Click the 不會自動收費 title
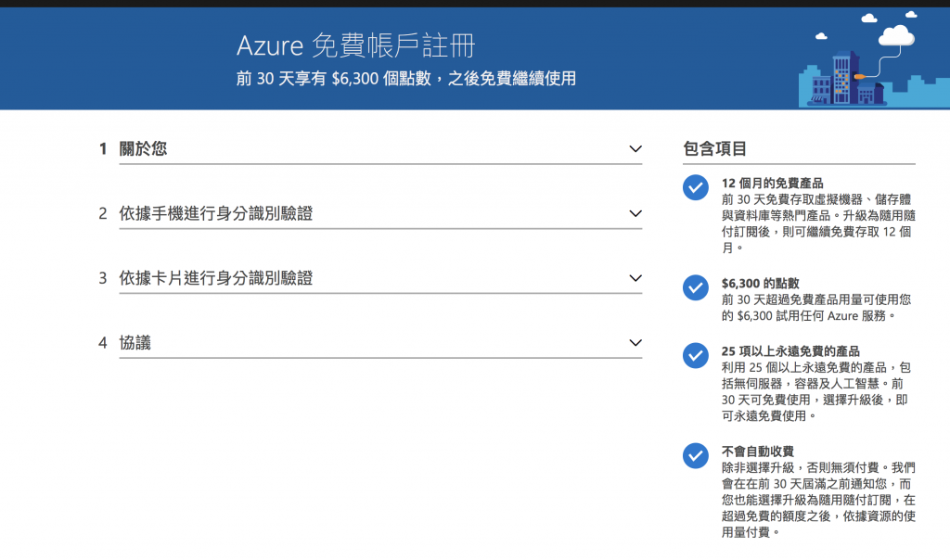The height and width of the screenshot is (560, 950). (758, 452)
